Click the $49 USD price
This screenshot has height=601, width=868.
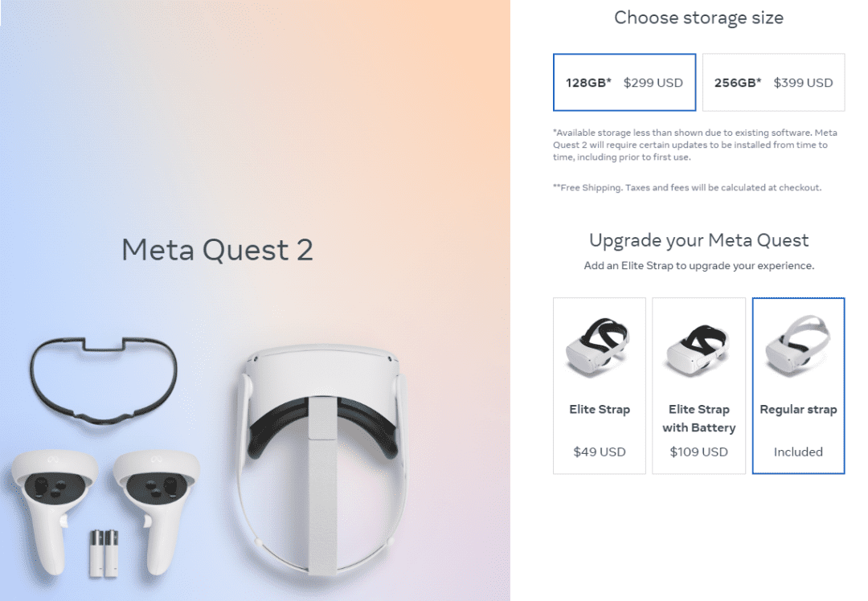[x=600, y=452]
